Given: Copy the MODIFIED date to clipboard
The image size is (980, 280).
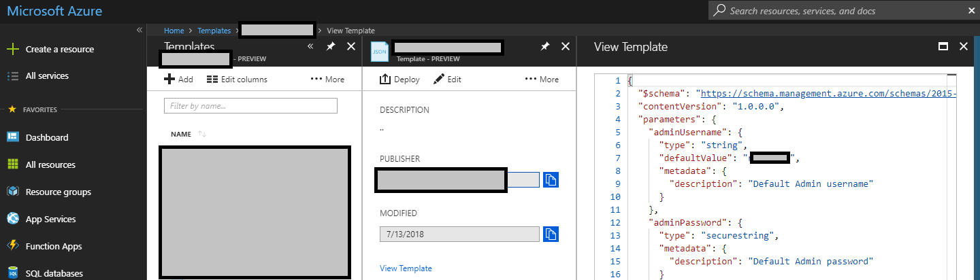Looking at the screenshot, I should 551,234.
